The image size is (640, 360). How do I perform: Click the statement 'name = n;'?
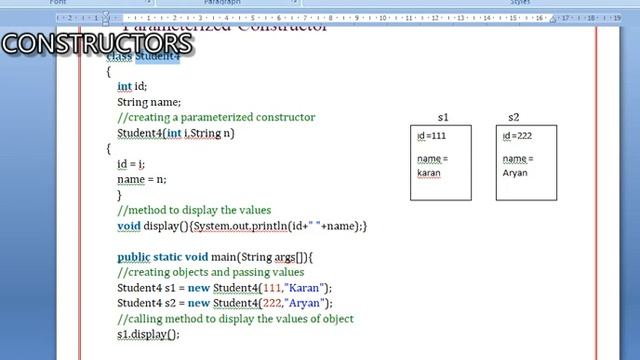pyautogui.click(x=142, y=179)
